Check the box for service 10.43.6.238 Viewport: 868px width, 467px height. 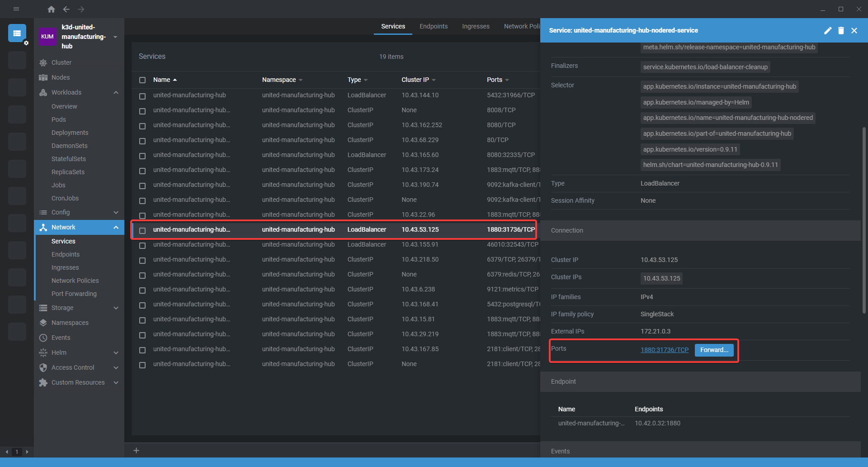coord(142,291)
